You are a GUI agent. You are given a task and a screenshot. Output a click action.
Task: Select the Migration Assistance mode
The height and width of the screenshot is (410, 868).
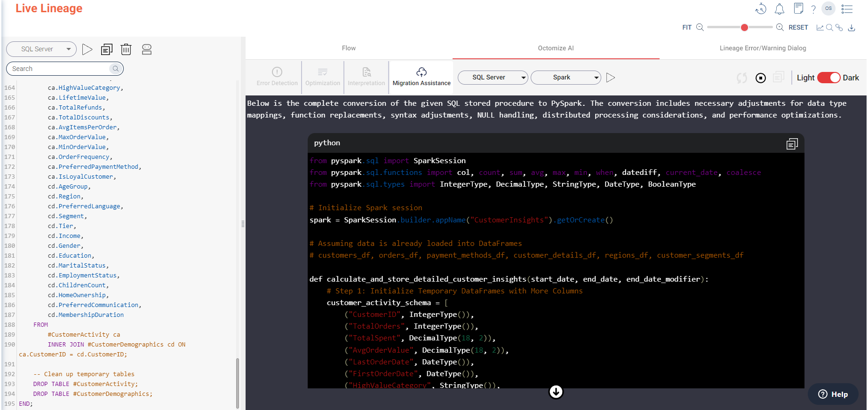click(422, 77)
